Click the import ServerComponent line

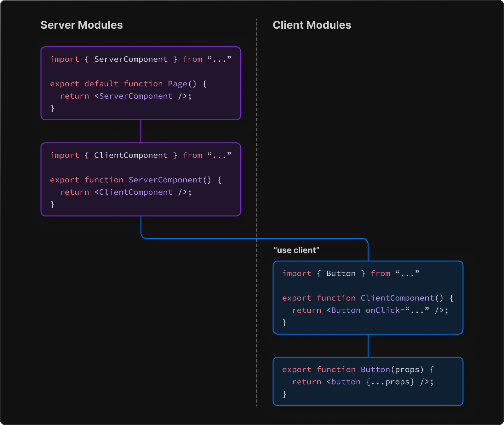[x=141, y=59]
